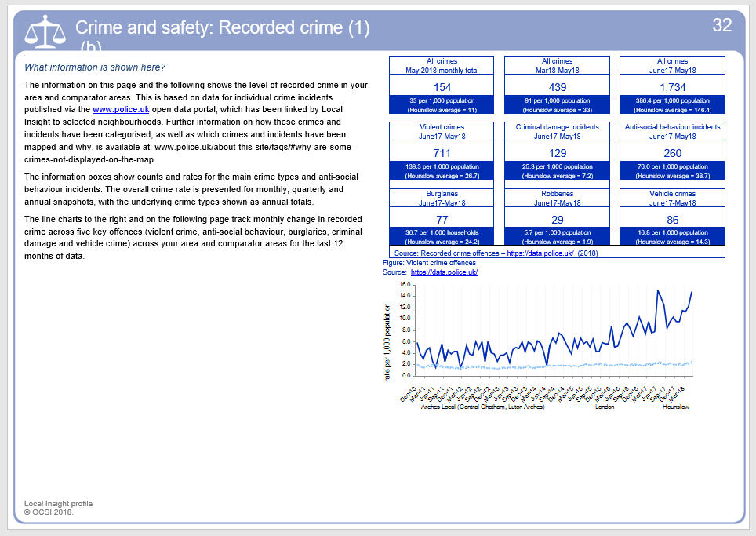
Task: Click the '36.7 per 1,000 households' rate cell
Action: [442, 237]
